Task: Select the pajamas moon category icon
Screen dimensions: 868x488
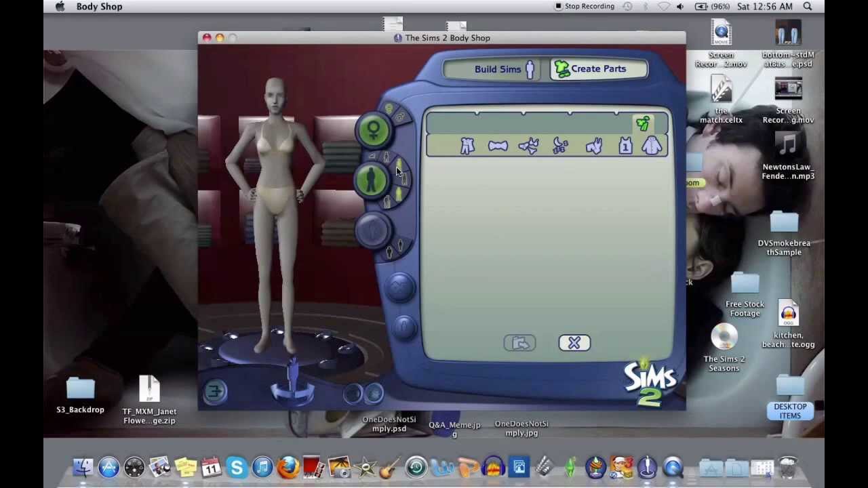Action: point(560,146)
